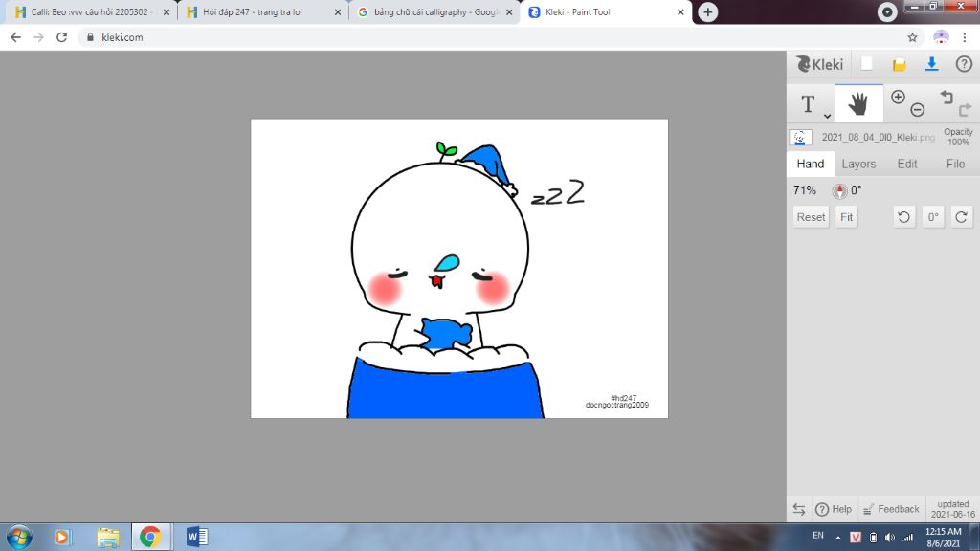Bookmark this page with the star
The height and width of the screenshot is (551, 980).
coord(912,37)
